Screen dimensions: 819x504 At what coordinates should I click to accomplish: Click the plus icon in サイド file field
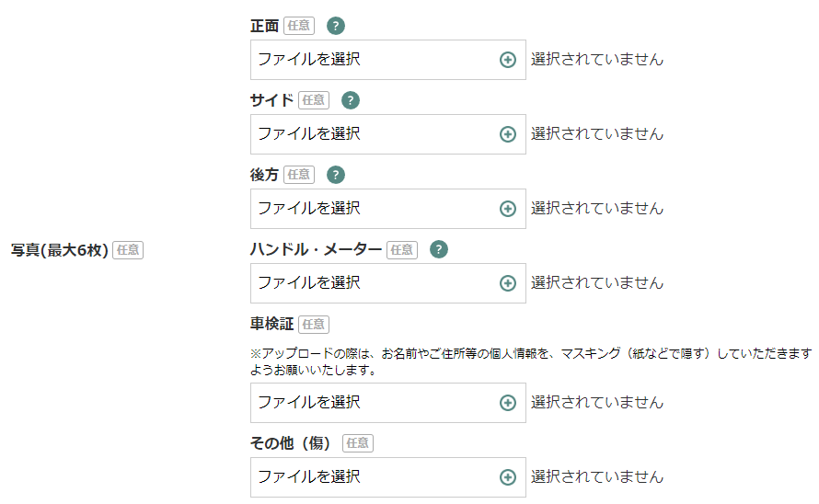[508, 134]
